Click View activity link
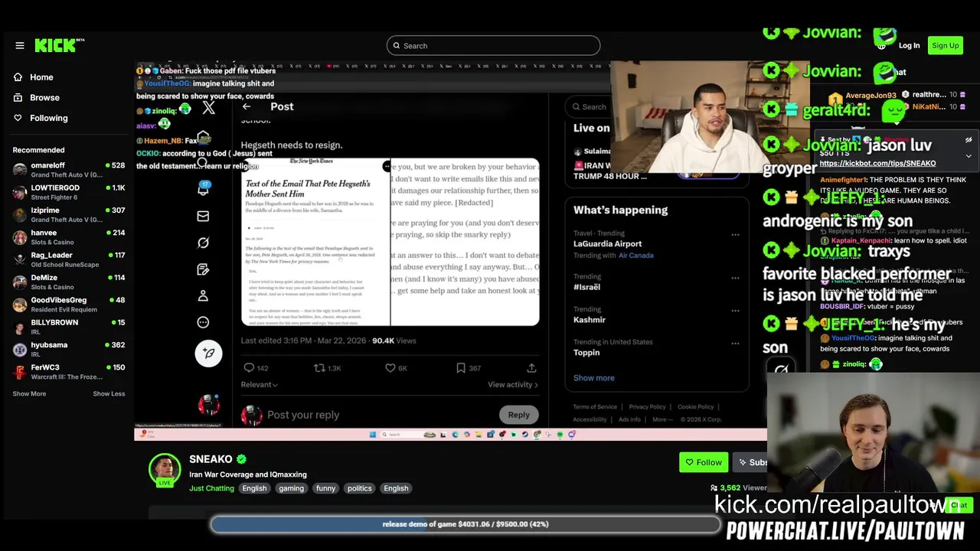 pos(512,385)
